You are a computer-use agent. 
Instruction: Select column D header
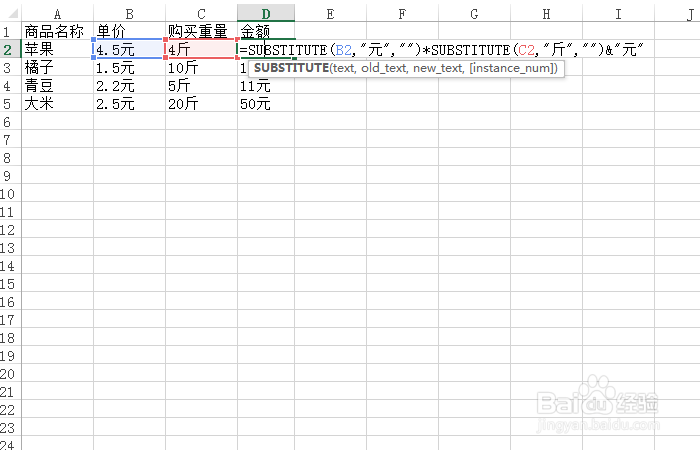[x=266, y=14]
